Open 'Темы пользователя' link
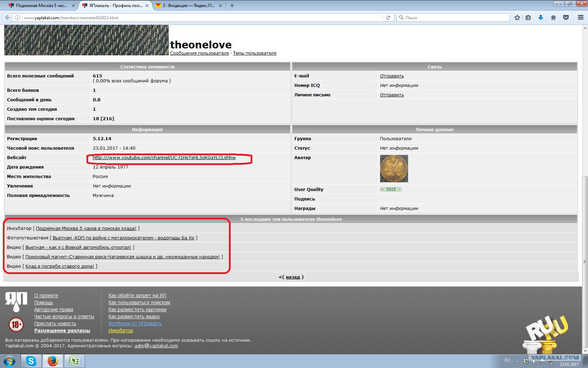 255,53
